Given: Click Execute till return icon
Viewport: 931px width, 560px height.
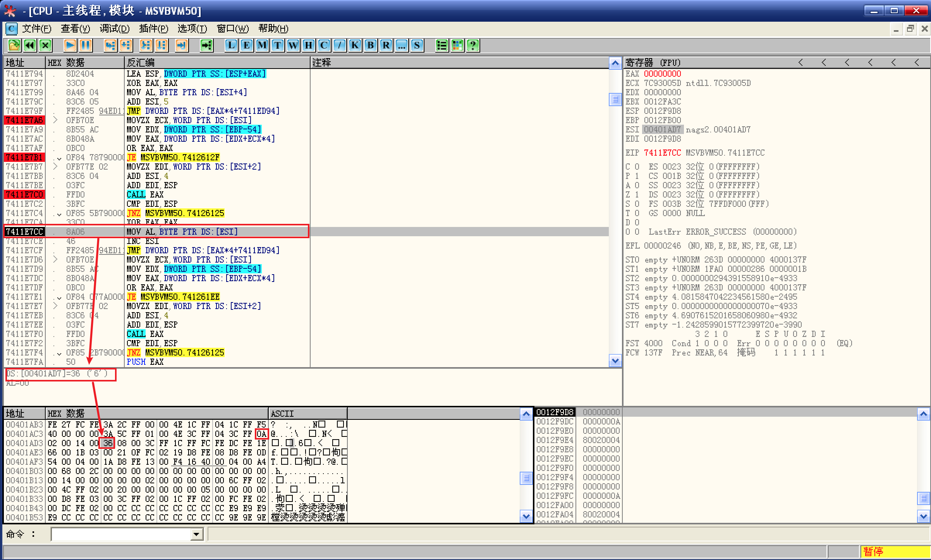Looking at the screenshot, I should [181, 45].
